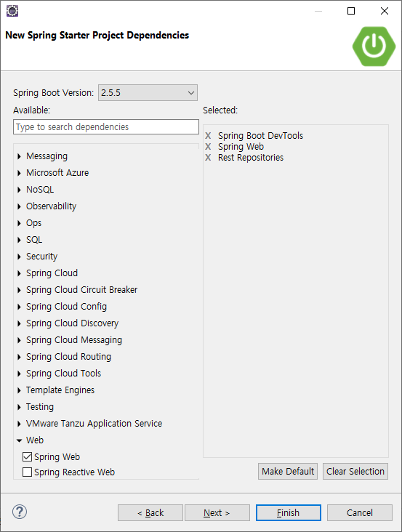Screen dimensions: 402x532
Task: Click the Make Default button
Action: coord(288,471)
